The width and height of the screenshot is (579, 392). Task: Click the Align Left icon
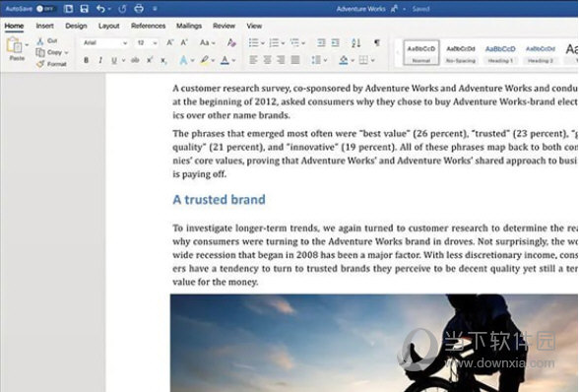click(x=253, y=60)
